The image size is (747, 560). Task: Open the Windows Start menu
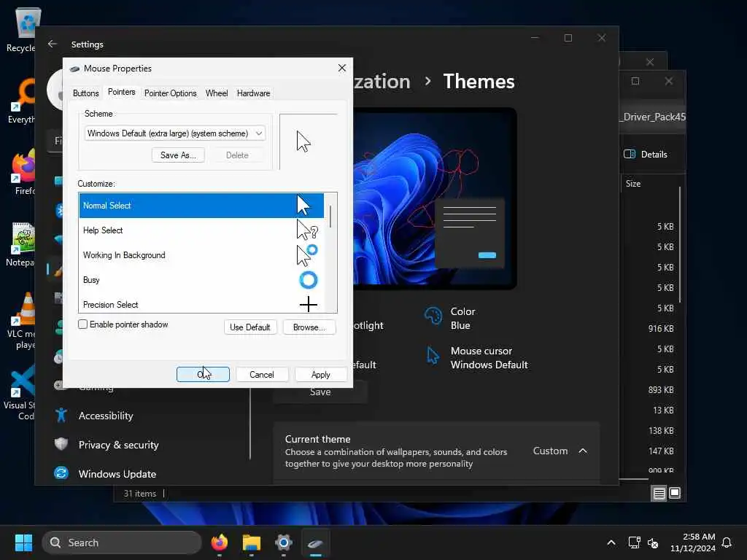pos(23,542)
